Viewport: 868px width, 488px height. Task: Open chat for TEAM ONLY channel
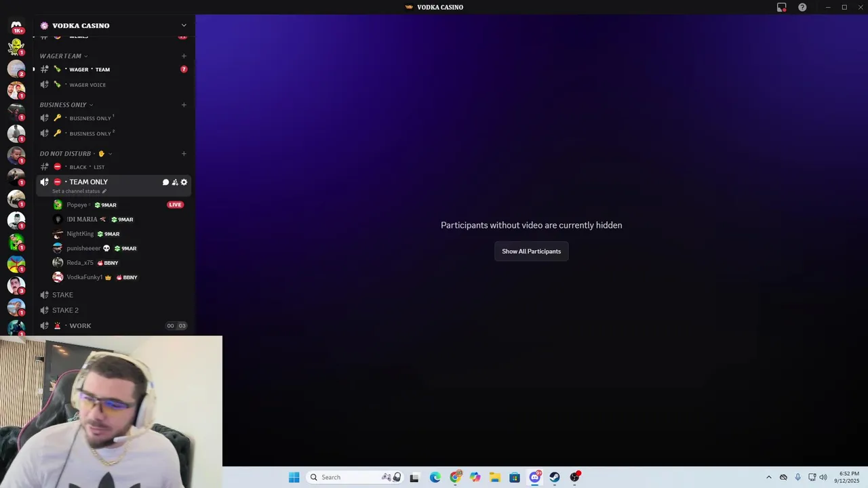(165, 182)
